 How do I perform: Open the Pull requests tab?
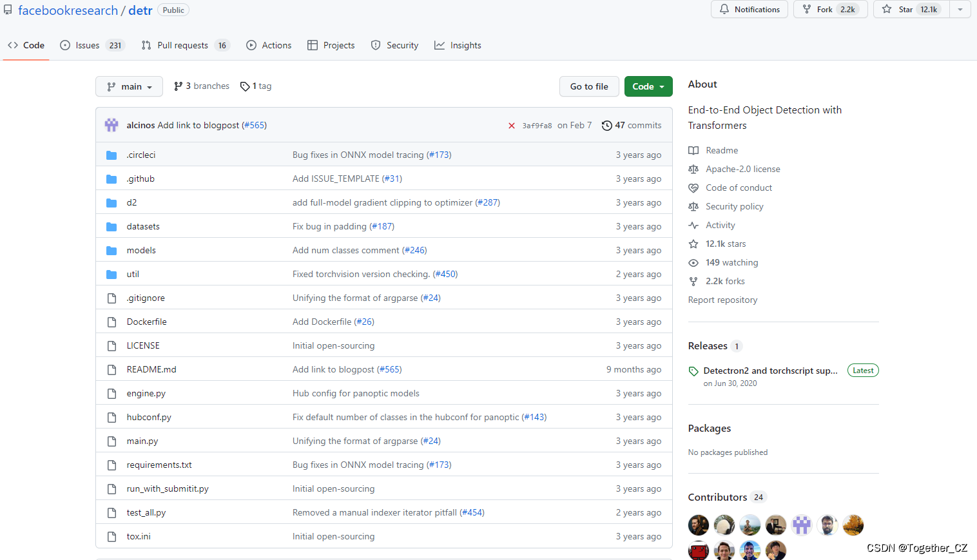pyautogui.click(x=186, y=45)
